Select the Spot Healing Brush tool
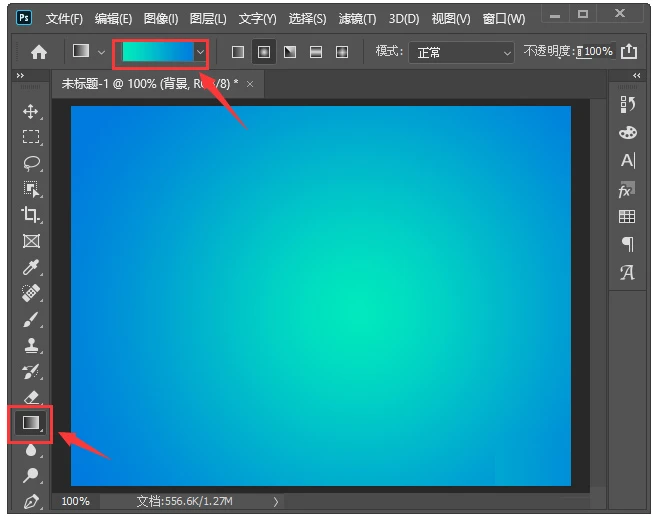The height and width of the screenshot is (521, 653). 31,293
